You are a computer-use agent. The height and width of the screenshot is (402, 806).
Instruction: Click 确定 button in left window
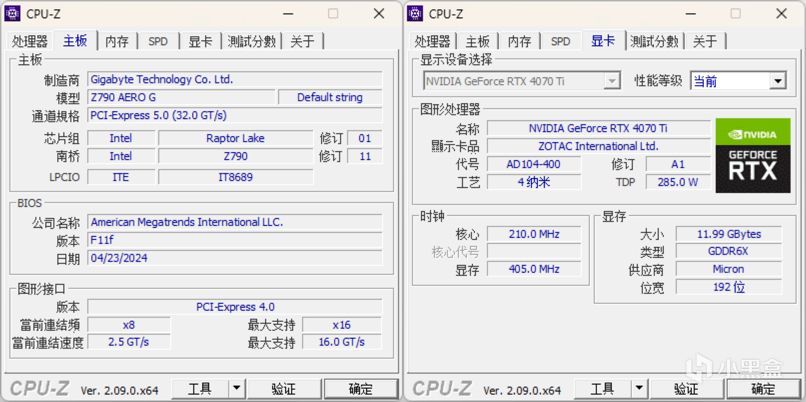(360, 389)
